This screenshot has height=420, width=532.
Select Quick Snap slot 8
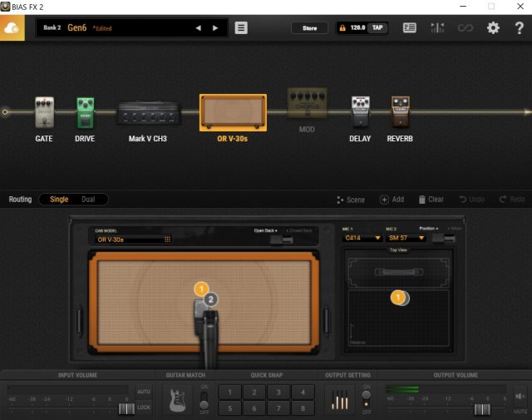tap(303, 408)
